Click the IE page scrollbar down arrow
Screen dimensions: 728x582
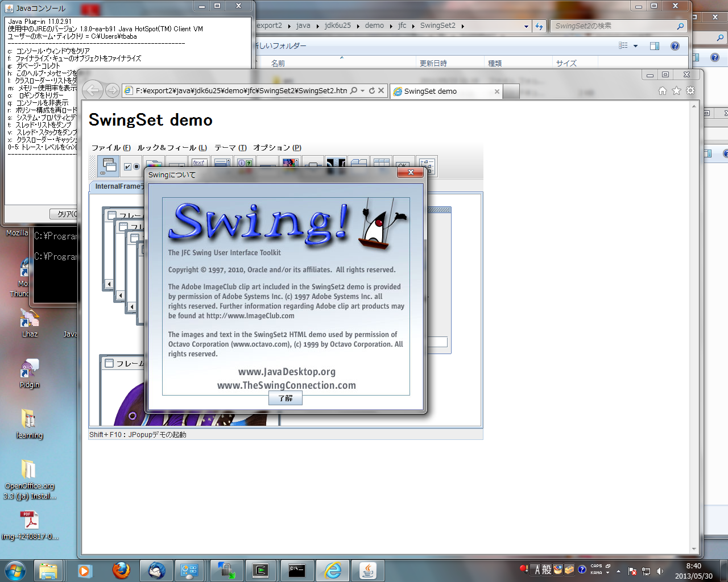click(x=694, y=549)
